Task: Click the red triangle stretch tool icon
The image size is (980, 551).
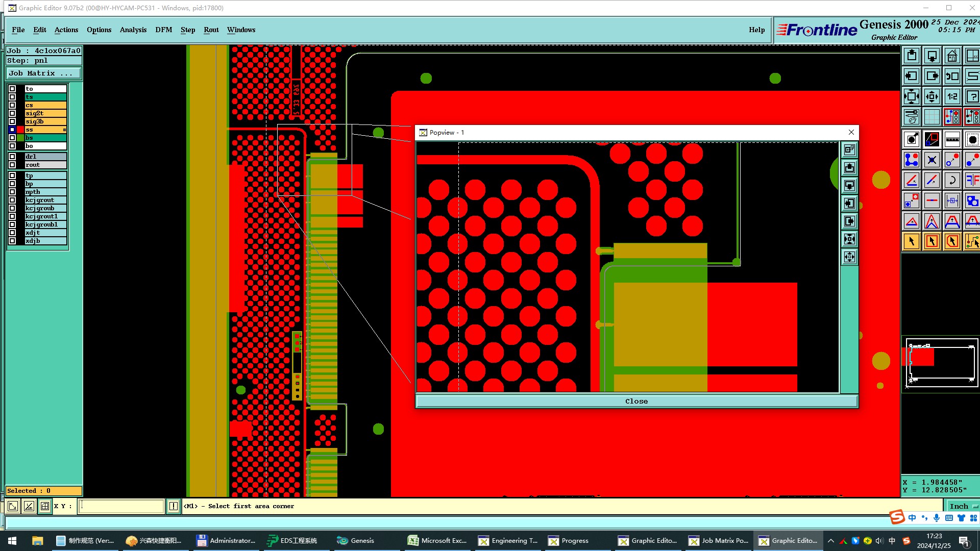Action: click(912, 221)
